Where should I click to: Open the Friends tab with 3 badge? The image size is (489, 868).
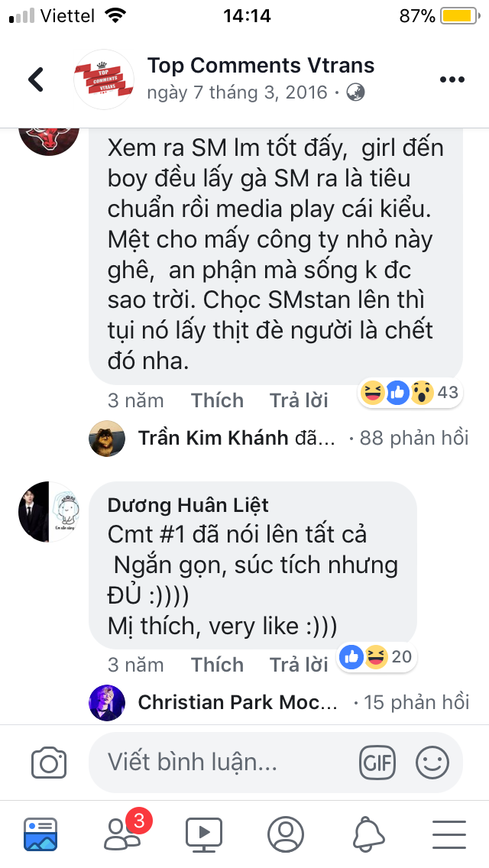[x=122, y=833]
